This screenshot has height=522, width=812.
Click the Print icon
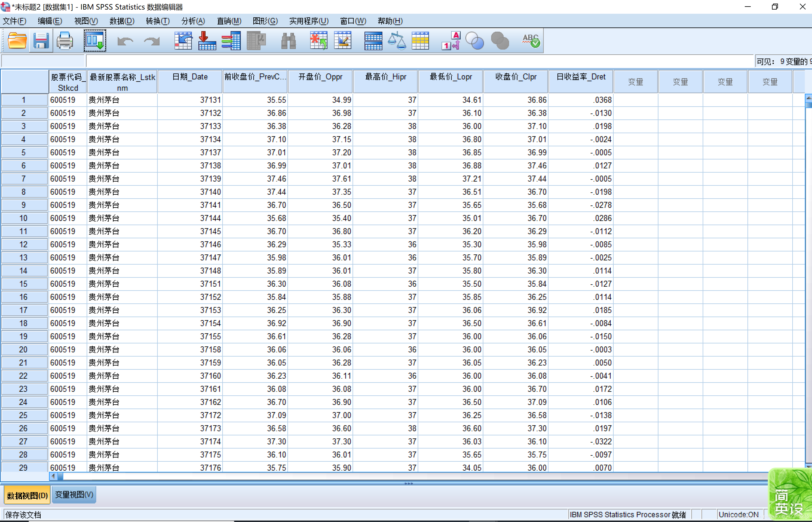(x=65, y=41)
